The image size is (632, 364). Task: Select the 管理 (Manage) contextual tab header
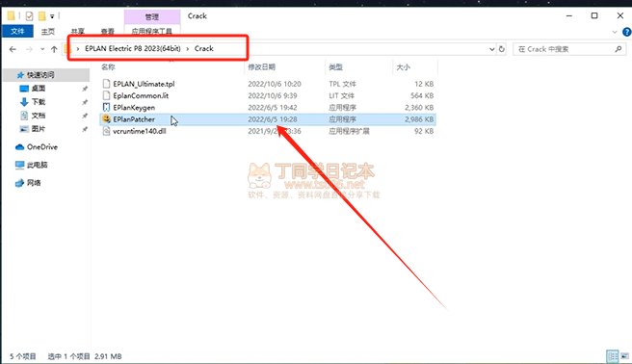pyautogui.click(x=152, y=17)
